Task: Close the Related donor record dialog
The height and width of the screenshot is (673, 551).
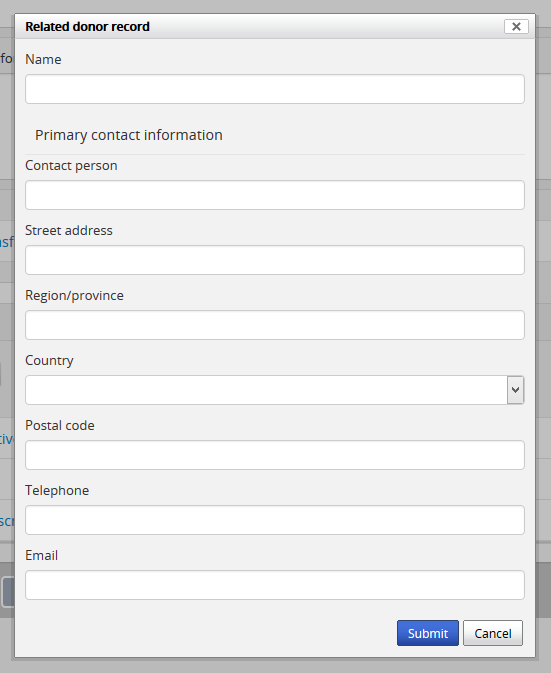Action: point(516,27)
